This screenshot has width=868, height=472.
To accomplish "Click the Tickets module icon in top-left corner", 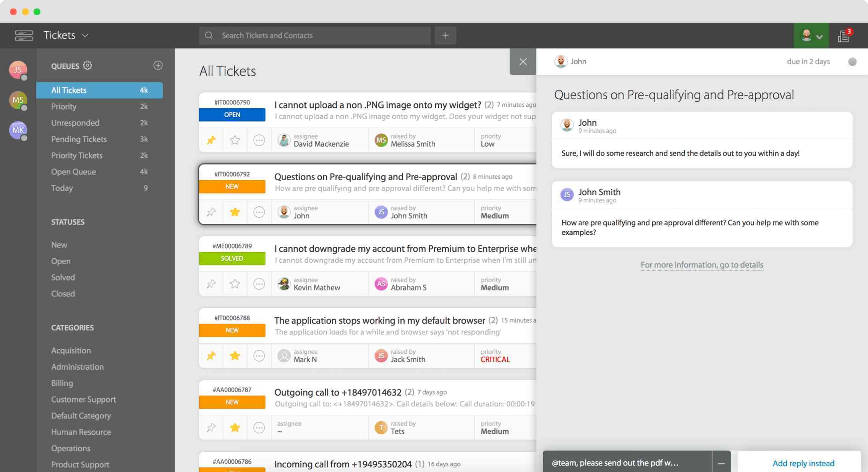I will [24, 35].
